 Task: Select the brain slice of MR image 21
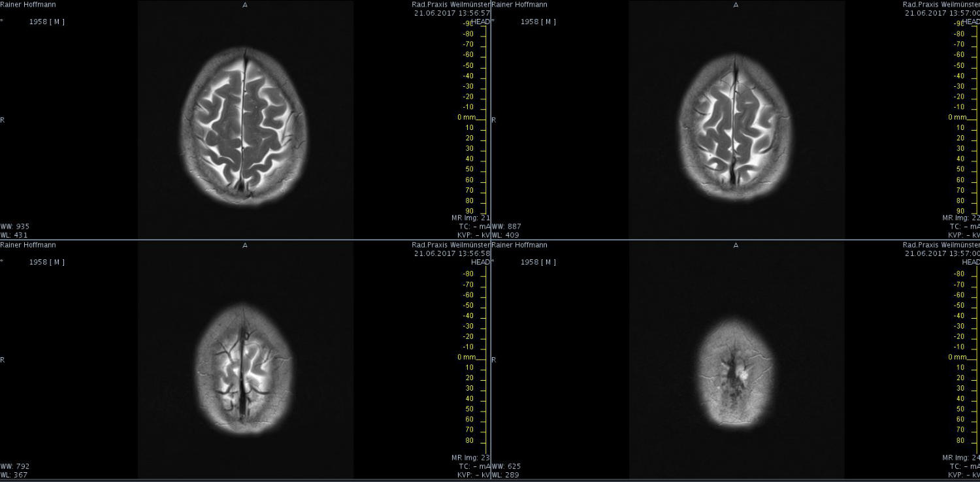244,126
